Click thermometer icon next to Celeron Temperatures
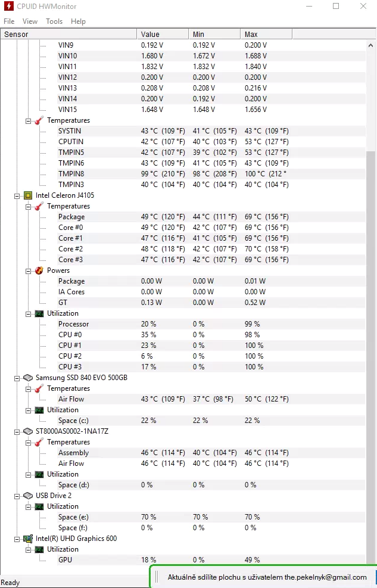The image size is (377, 588). coord(39,206)
